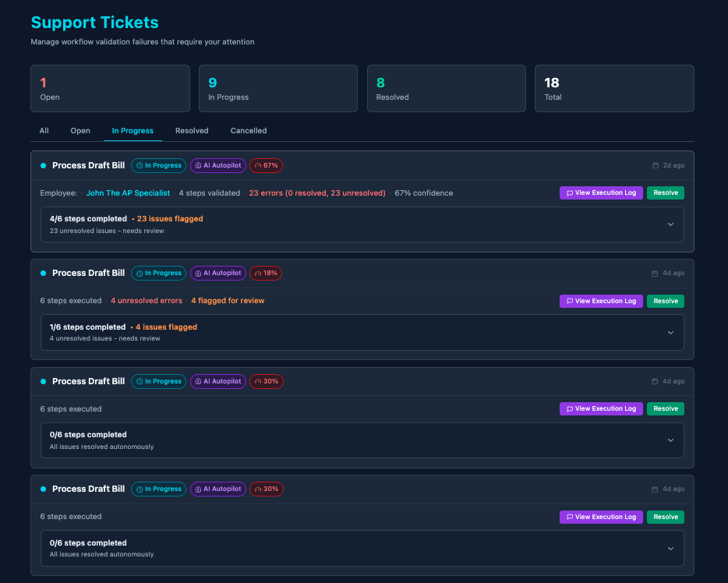
Task: Click the clock icon in the first In Progress badge
Action: 140,165
